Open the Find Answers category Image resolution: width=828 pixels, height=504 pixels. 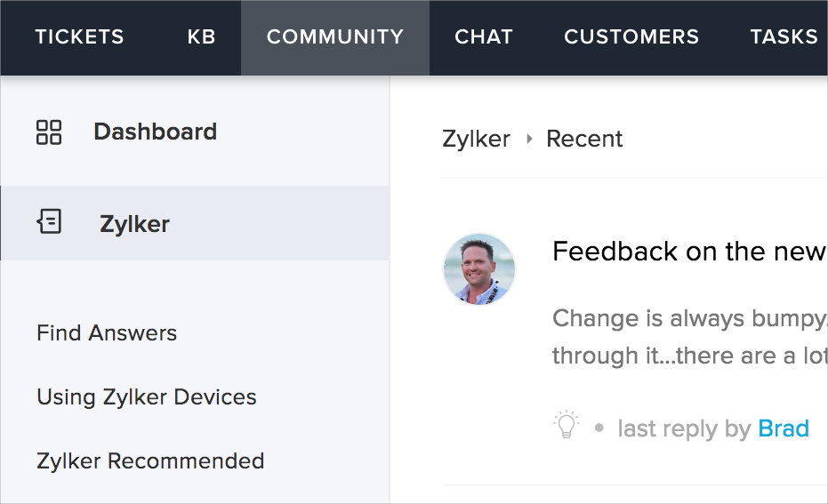107,333
